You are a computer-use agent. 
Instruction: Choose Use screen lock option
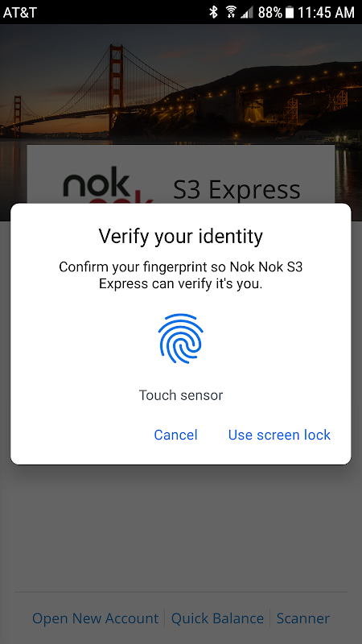click(x=279, y=435)
